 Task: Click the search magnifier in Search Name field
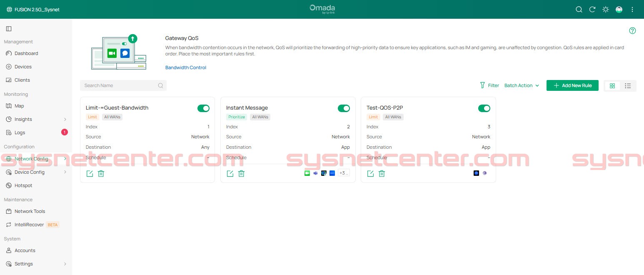160,85
